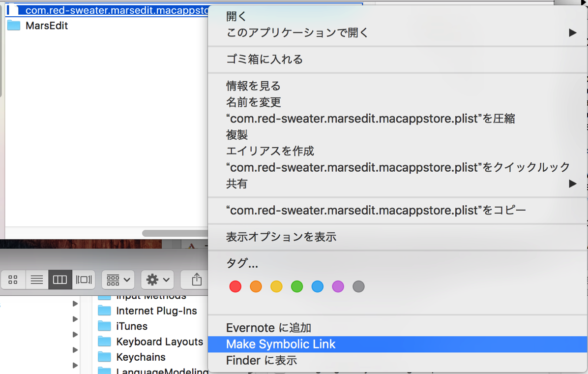Choose 開く from the context menu
The width and height of the screenshot is (588, 374).
(398, 17)
